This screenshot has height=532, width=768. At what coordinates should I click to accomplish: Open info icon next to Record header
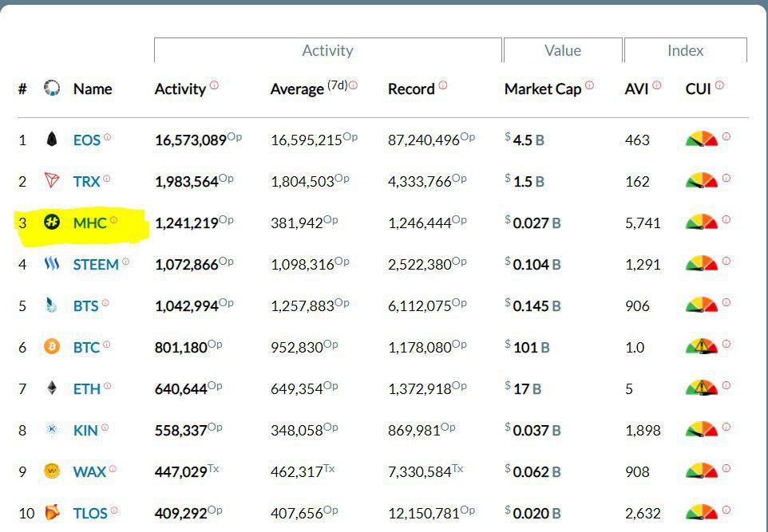pyautogui.click(x=443, y=85)
